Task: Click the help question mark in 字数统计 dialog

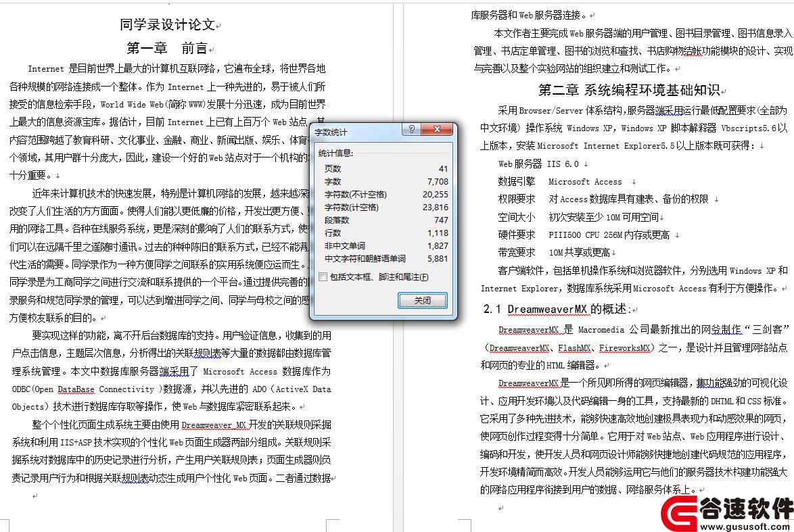Action: pos(412,130)
